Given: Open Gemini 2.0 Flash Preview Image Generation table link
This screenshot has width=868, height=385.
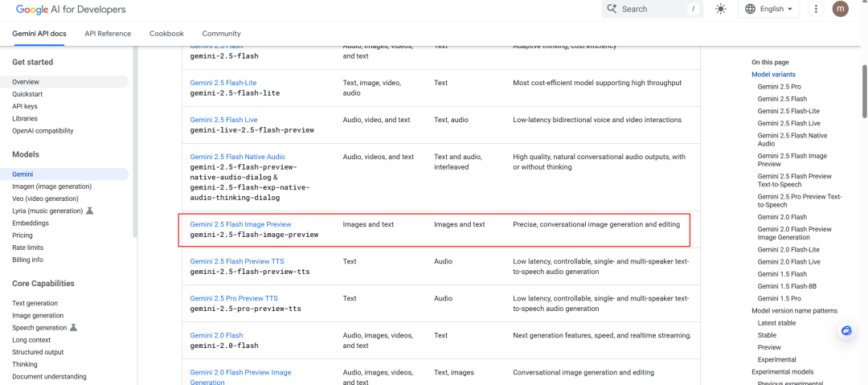Looking at the screenshot, I should (240, 377).
